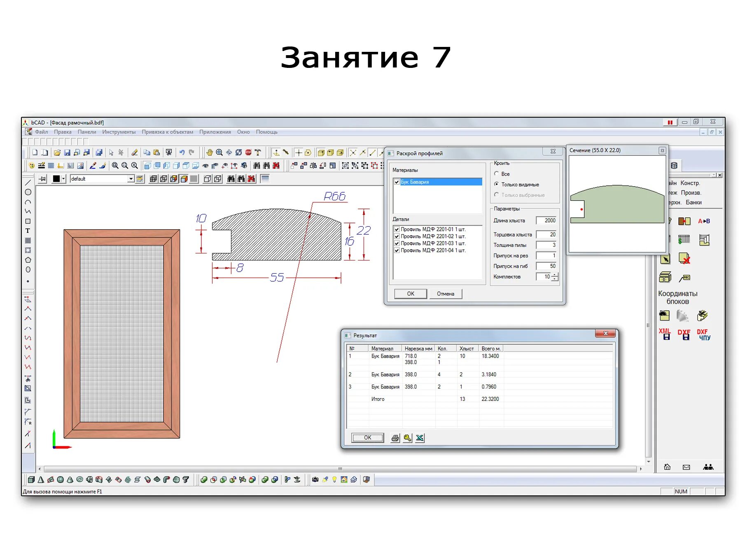The image size is (747, 560).
Task: Increase the Комплектов value with the stepper
Action: click(x=555, y=274)
